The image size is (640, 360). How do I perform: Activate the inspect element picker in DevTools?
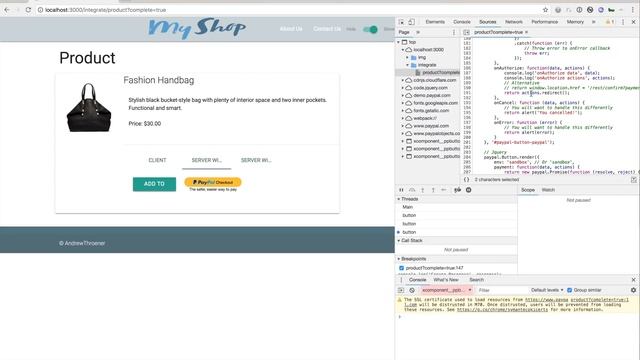[x=401, y=22]
